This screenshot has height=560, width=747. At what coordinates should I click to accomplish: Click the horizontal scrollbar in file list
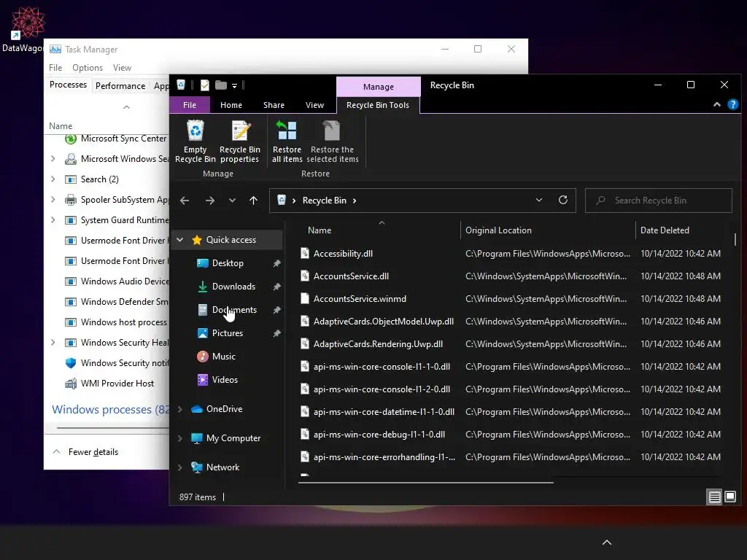[x=426, y=483]
